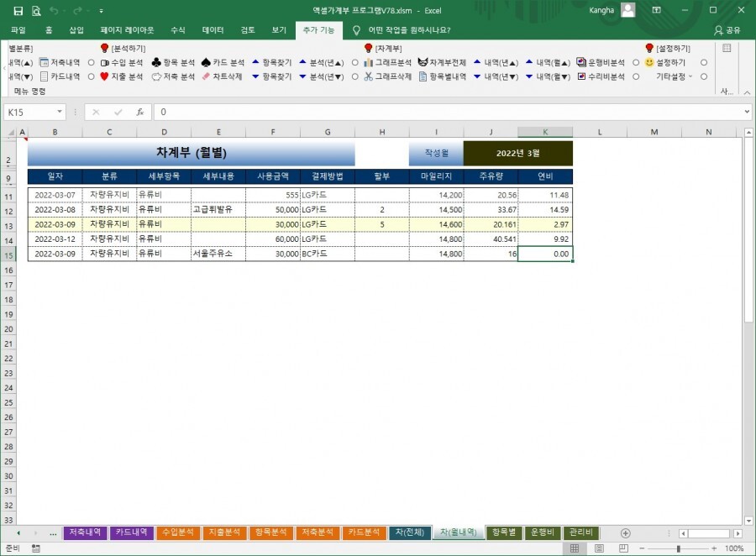
Task: Open the 파일 file tab
Action: click(18, 30)
